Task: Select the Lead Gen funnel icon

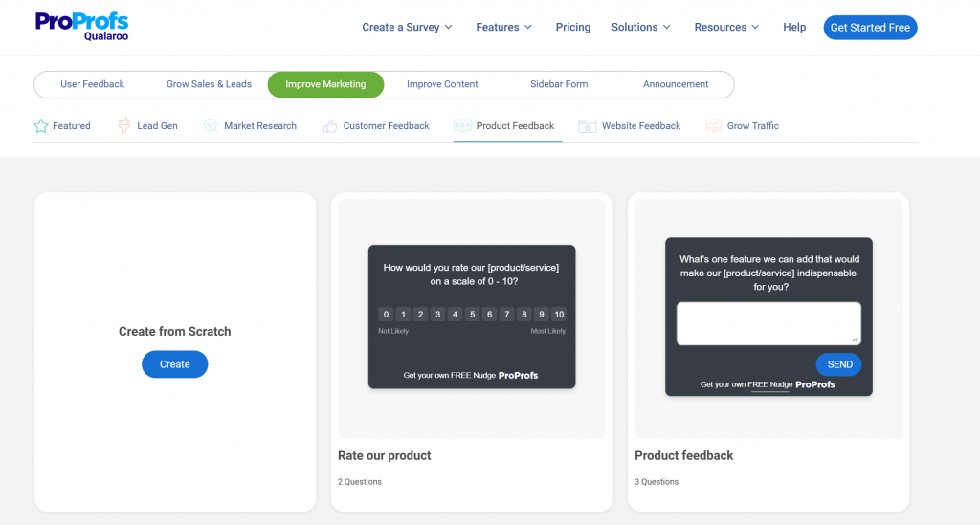Action: pyautogui.click(x=124, y=125)
